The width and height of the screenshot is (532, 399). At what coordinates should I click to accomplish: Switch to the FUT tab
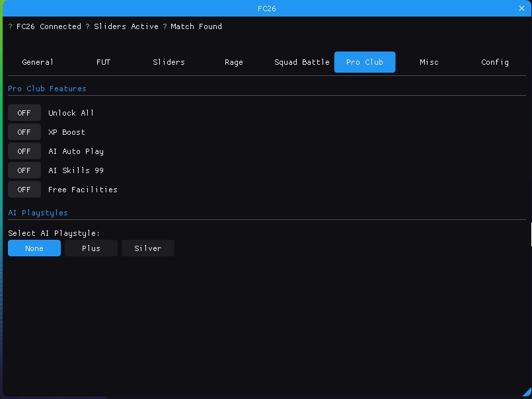(x=103, y=62)
